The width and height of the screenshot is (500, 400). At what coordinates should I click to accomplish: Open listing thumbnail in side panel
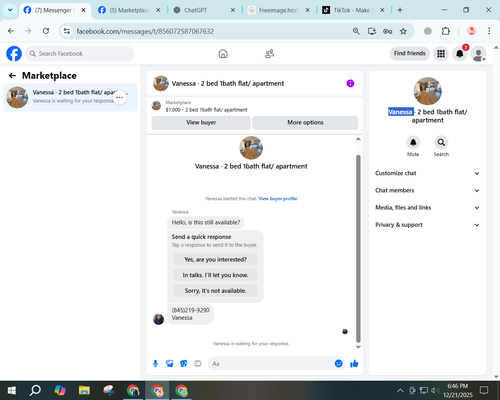click(428, 91)
